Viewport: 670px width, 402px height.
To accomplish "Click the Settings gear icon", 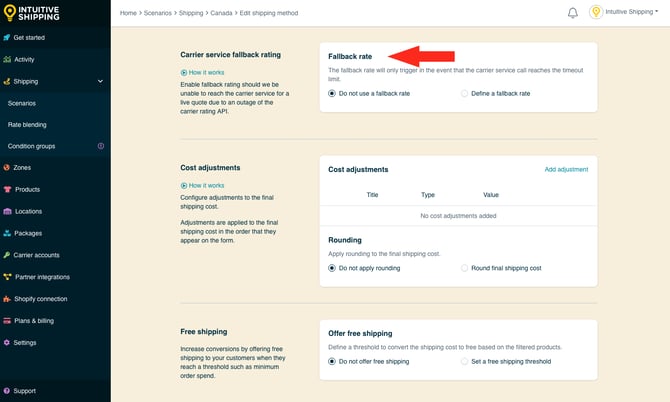I will point(6,343).
